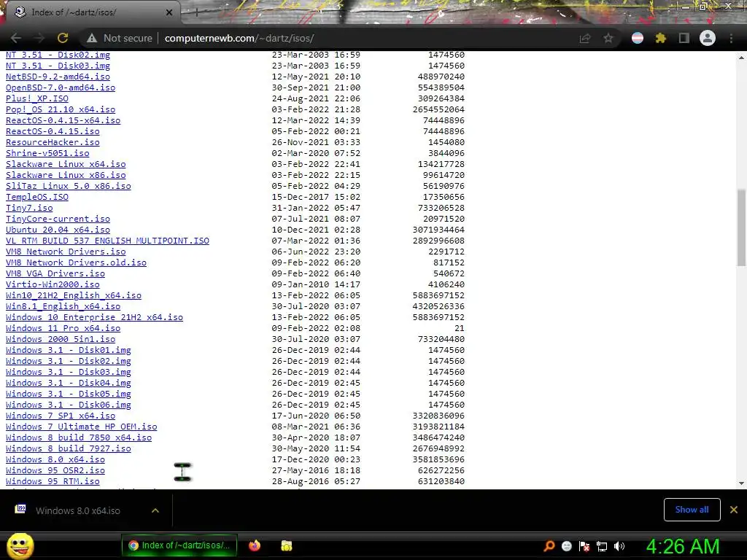747x560 pixels.
Task: Open the Chrome profile avatar
Action: pyautogui.click(x=708, y=38)
